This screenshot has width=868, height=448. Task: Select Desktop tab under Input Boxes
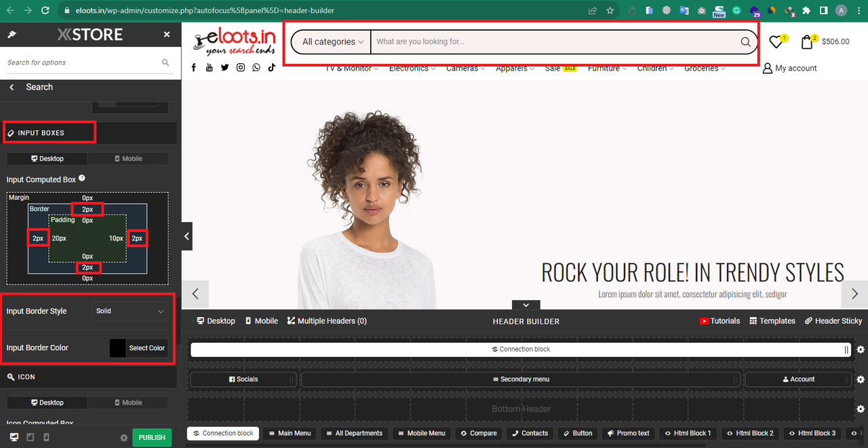point(47,158)
